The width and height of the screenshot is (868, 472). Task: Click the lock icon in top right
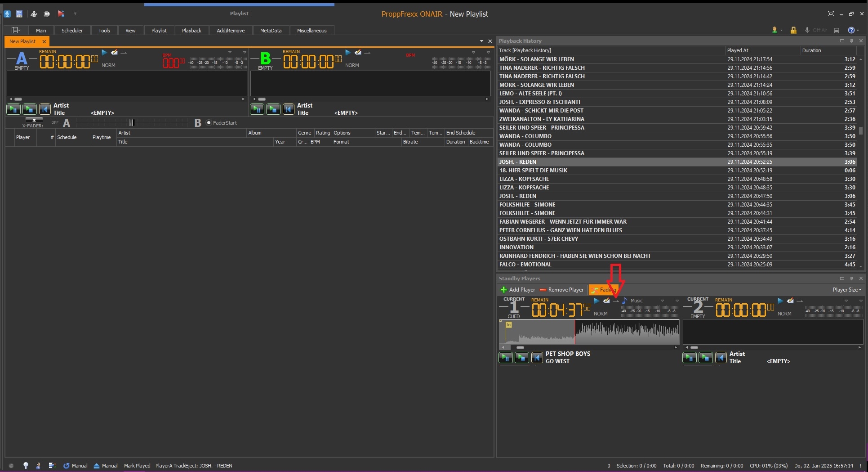click(793, 30)
